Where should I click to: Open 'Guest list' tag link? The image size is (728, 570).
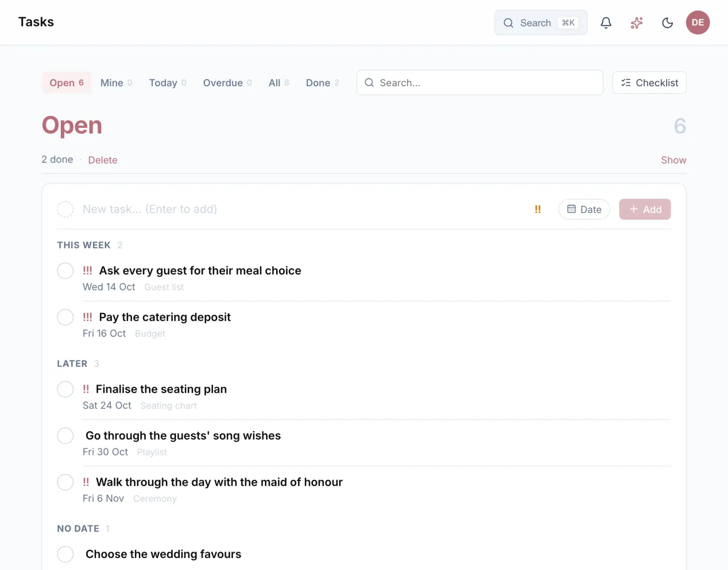coord(164,287)
